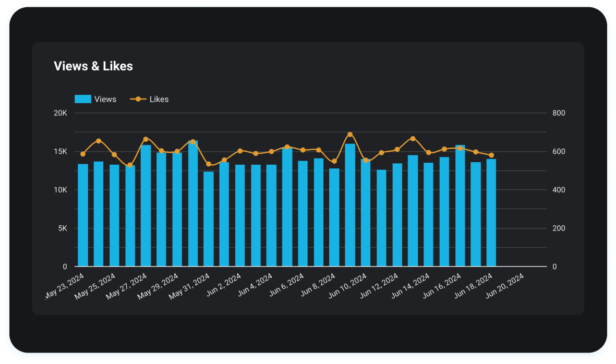Image resolution: width=616 pixels, height=364 pixels.
Task: Click the last Likes marker near Jun 18
Action: pyautogui.click(x=492, y=155)
